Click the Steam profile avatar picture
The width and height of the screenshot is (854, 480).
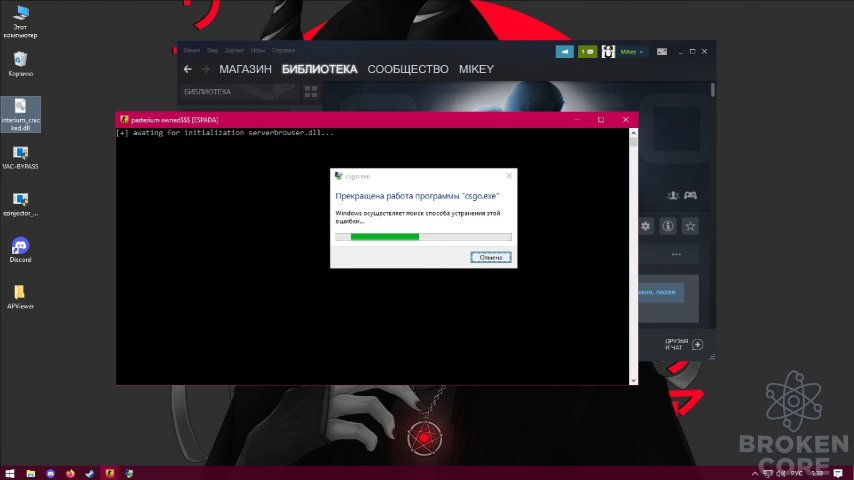608,52
